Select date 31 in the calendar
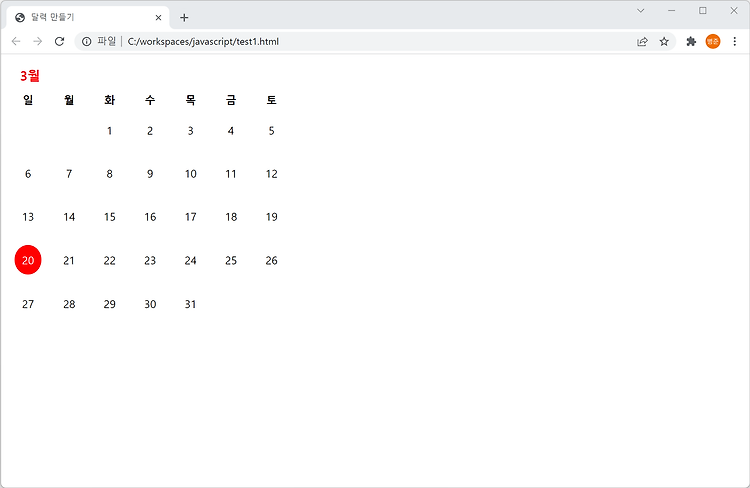 coord(190,304)
